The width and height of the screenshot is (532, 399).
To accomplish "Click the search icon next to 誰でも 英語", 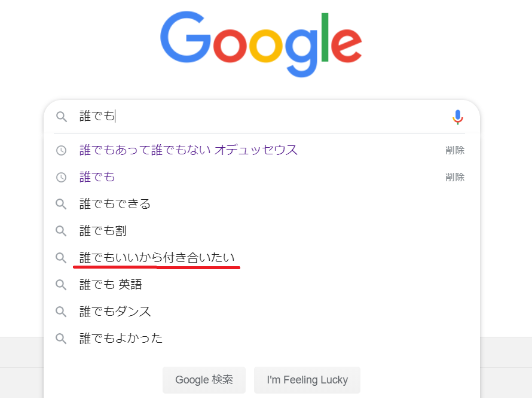I will (x=61, y=285).
